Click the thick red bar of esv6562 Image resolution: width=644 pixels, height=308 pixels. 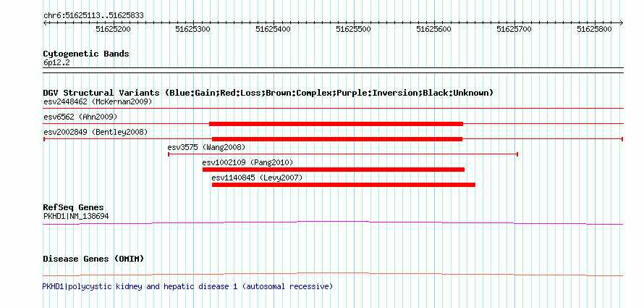pos(336,124)
